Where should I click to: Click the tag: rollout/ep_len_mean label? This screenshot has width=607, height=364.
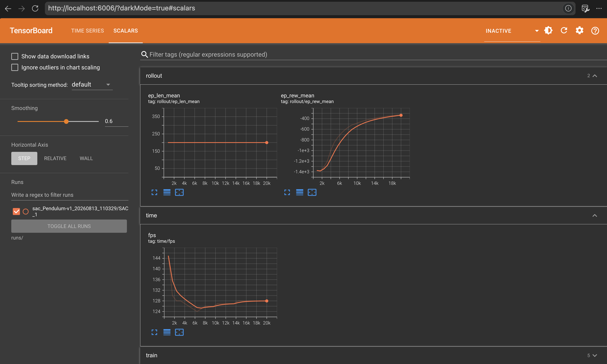(174, 102)
